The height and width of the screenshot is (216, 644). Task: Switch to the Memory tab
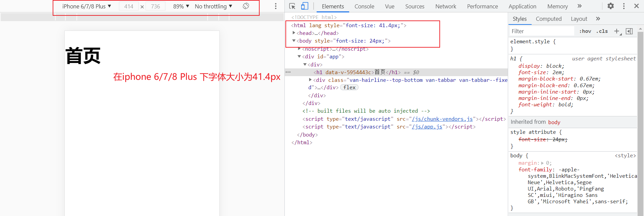pyautogui.click(x=557, y=6)
